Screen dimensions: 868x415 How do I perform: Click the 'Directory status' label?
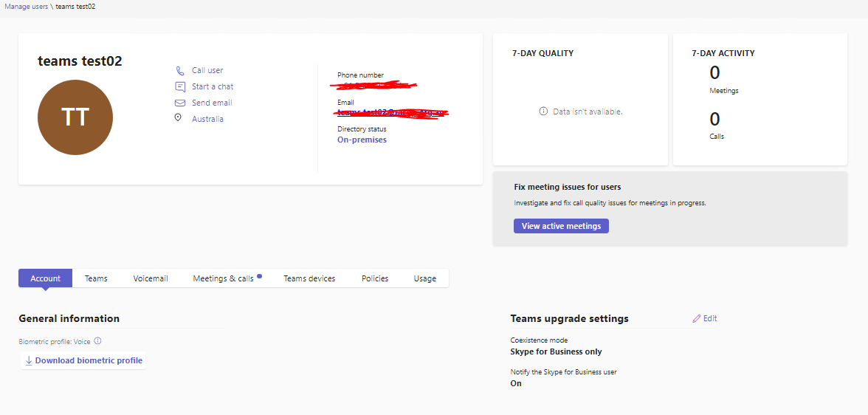click(x=362, y=129)
